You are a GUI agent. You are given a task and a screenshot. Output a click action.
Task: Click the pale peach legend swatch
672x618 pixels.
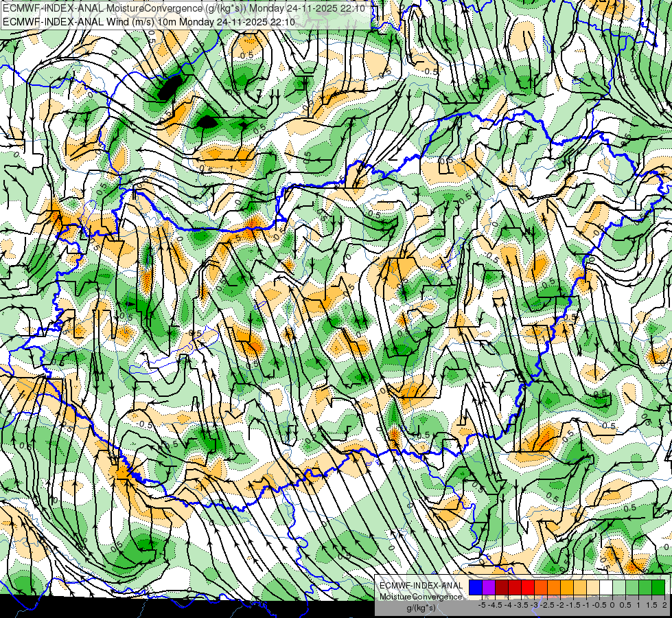tap(593, 588)
